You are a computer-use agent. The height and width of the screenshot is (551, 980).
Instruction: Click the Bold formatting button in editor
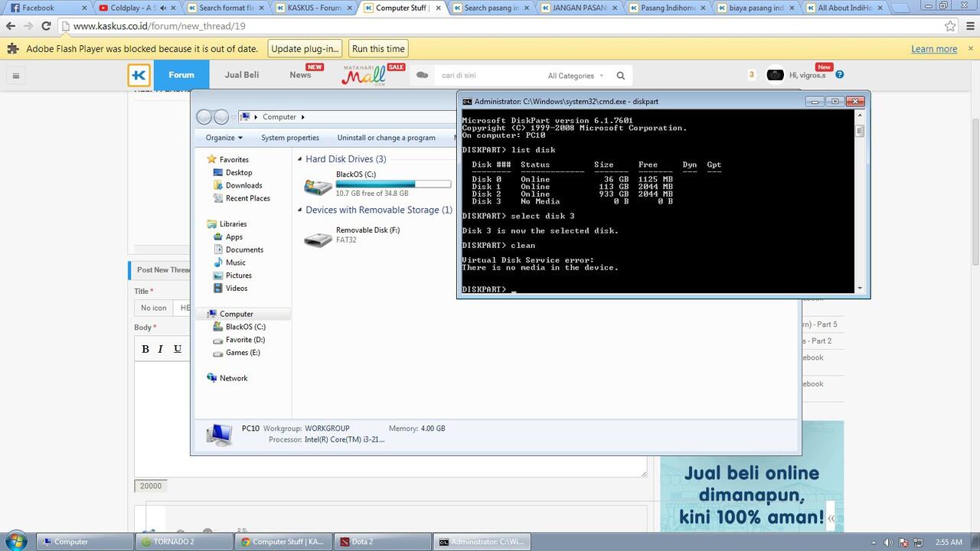pos(145,349)
